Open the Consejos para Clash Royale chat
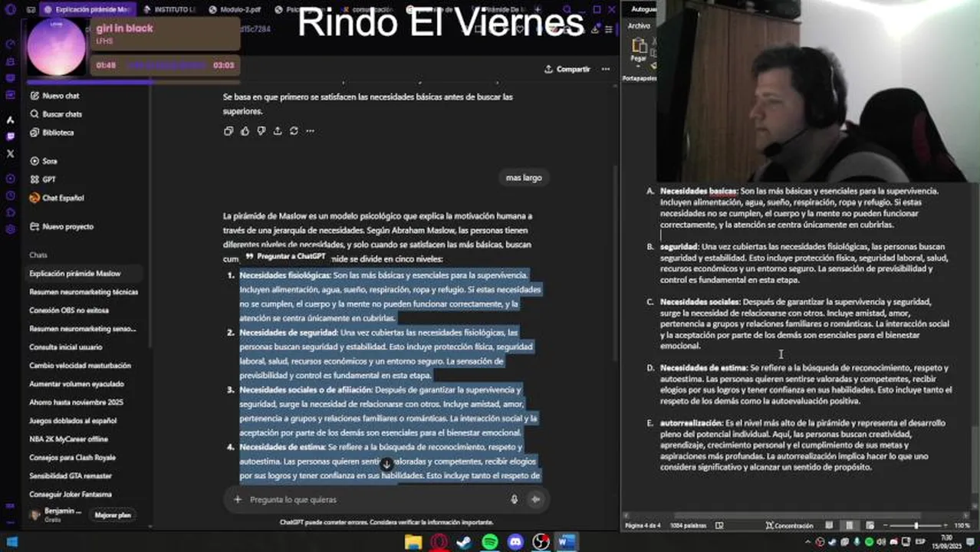The height and width of the screenshot is (552, 980). coord(73,458)
